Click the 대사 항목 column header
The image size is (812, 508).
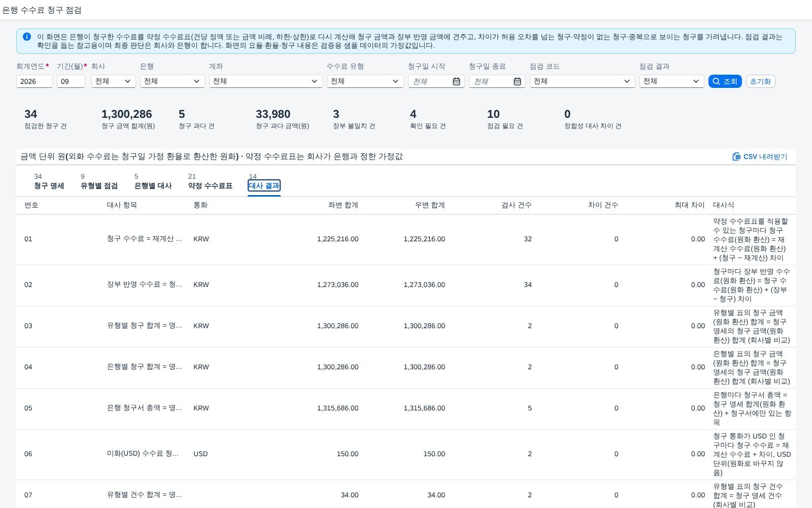click(x=122, y=205)
